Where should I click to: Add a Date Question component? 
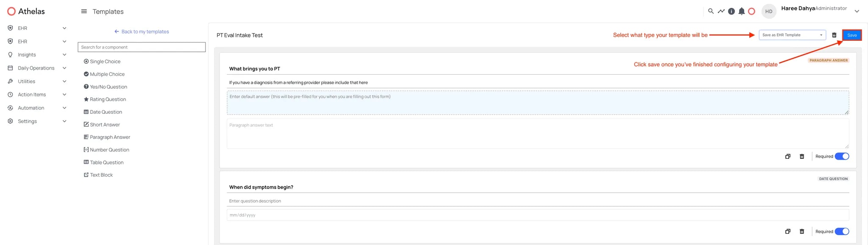[103, 112]
